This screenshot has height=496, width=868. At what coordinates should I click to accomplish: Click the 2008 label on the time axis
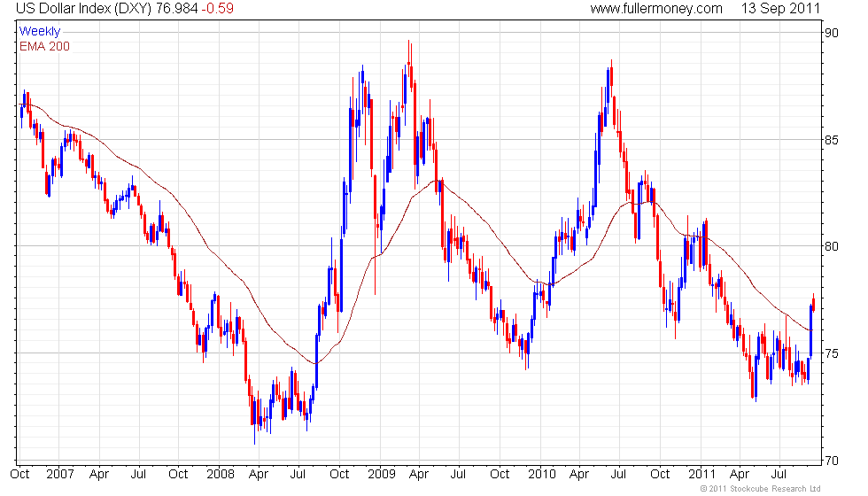pos(220,474)
